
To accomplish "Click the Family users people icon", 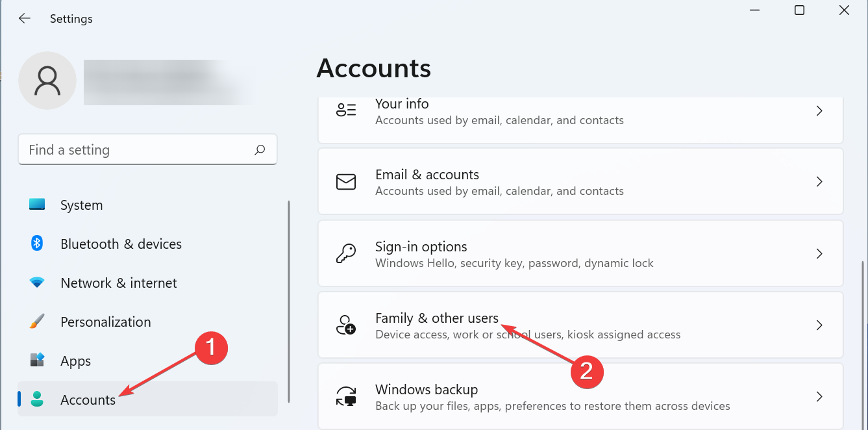I will [346, 325].
